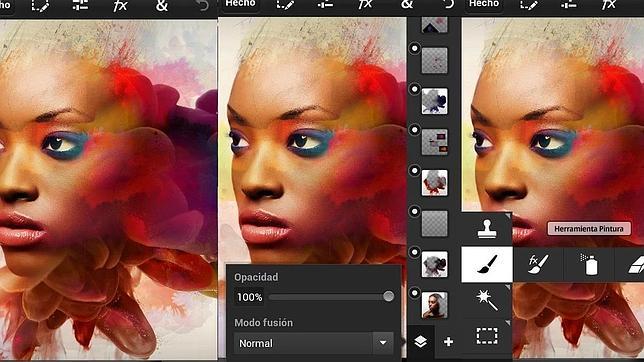Screen dimensions: 644x362
Task: Click the Opacidad label
Action: 256,277
